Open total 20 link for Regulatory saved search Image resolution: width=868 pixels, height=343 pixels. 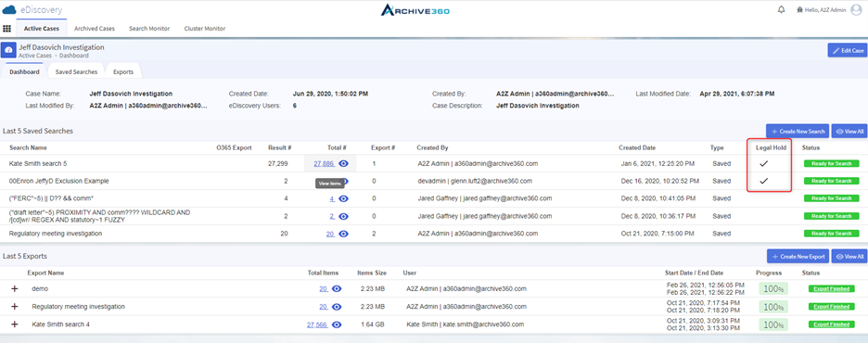tap(330, 234)
